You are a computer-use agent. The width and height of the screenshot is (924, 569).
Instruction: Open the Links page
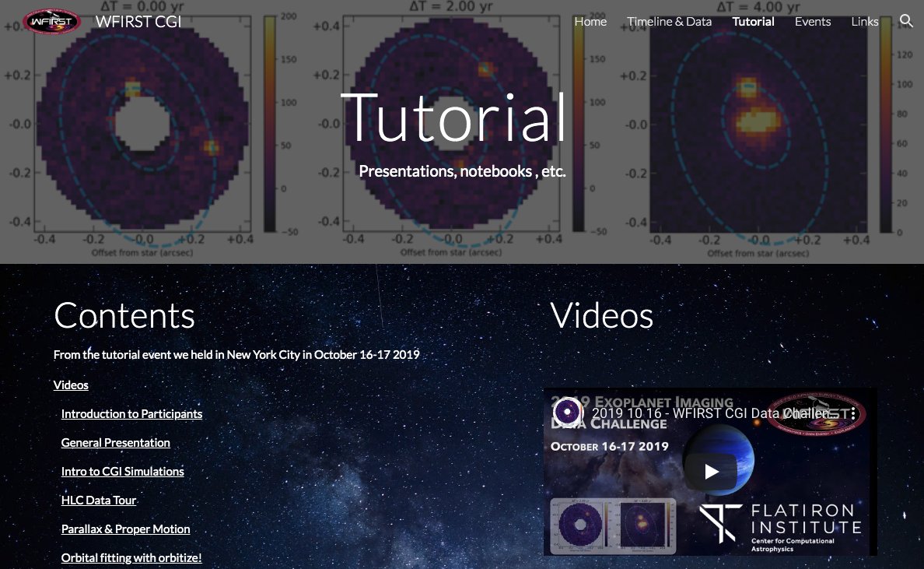864,21
